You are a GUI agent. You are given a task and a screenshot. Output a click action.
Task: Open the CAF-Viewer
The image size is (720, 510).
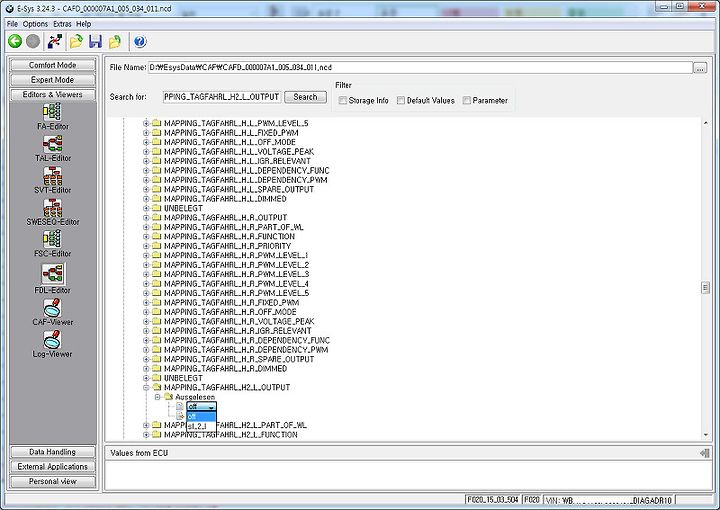pos(52,313)
